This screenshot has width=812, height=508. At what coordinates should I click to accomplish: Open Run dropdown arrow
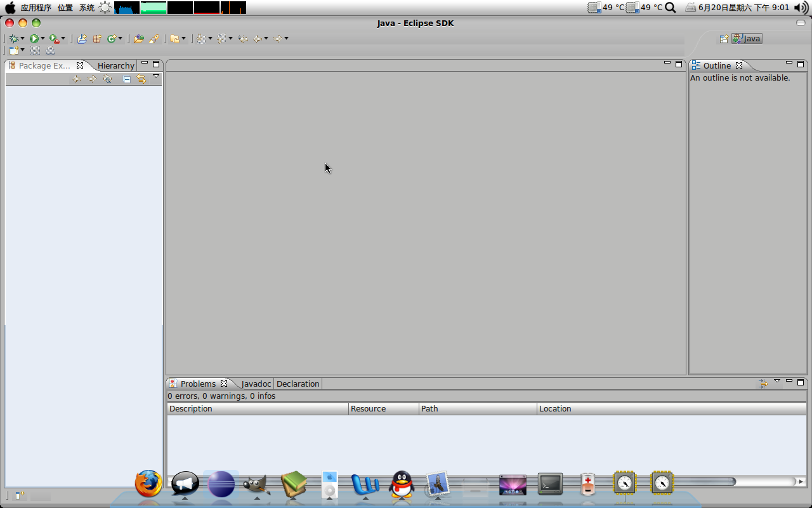click(43, 39)
